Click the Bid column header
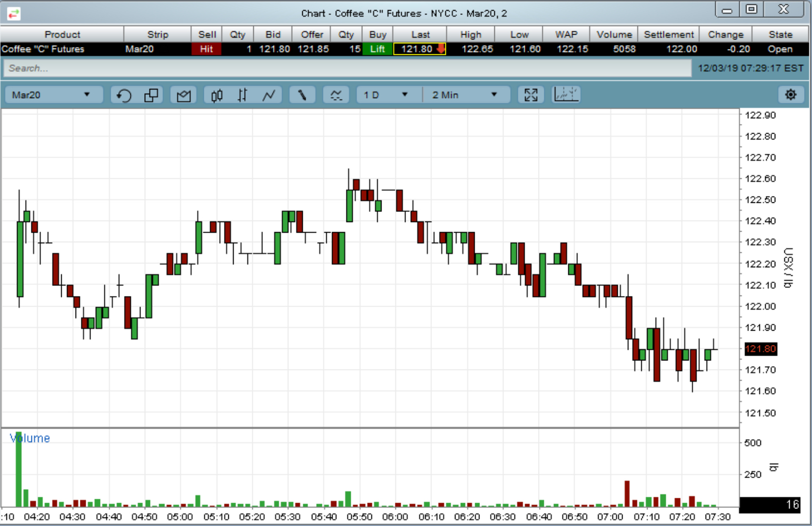 pos(273,35)
